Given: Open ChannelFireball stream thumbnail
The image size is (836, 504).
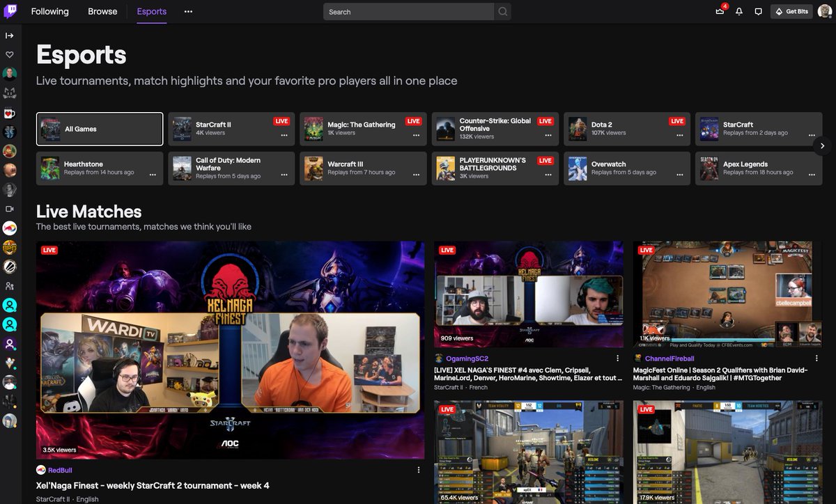Looking at the screenshot, I should coord(727,294).
